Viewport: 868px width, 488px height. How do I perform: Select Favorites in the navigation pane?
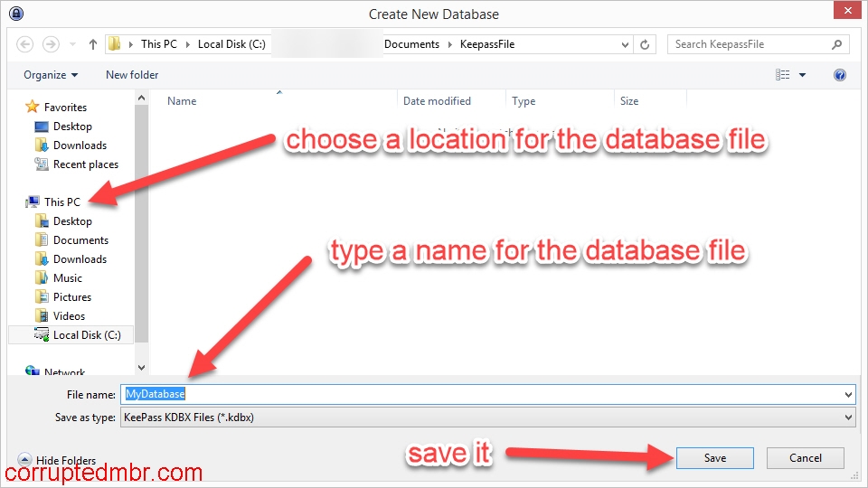(65, 108)
